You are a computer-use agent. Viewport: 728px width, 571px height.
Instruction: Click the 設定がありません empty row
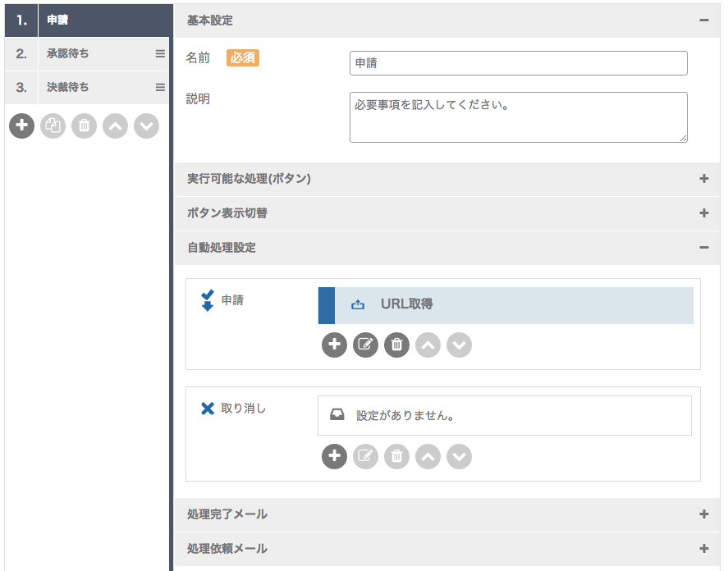[x=505, y=415]
